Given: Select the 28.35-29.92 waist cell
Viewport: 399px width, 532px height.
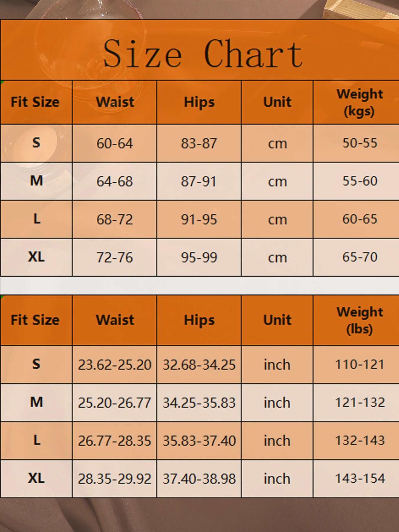Looking at the screenshot, I should tap(115, 479).
